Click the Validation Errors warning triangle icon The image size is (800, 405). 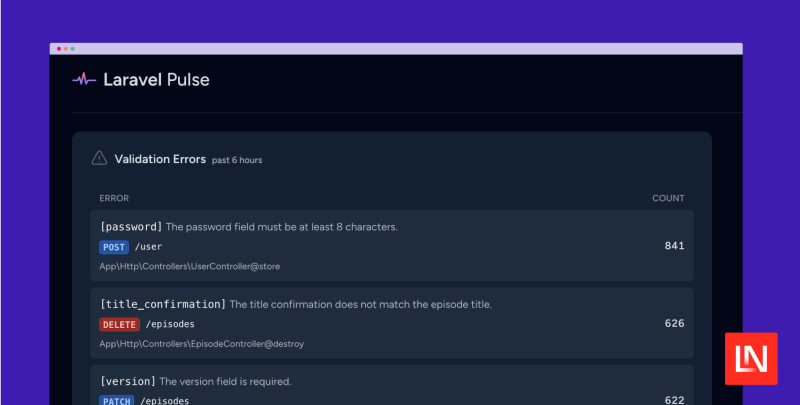(x=99, y=158)
